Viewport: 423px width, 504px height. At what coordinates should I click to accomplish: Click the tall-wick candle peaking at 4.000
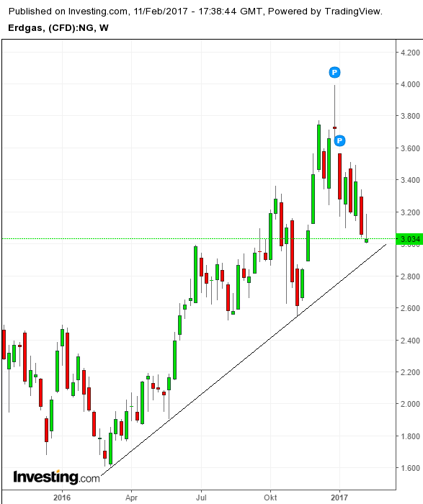pos(334,127)
